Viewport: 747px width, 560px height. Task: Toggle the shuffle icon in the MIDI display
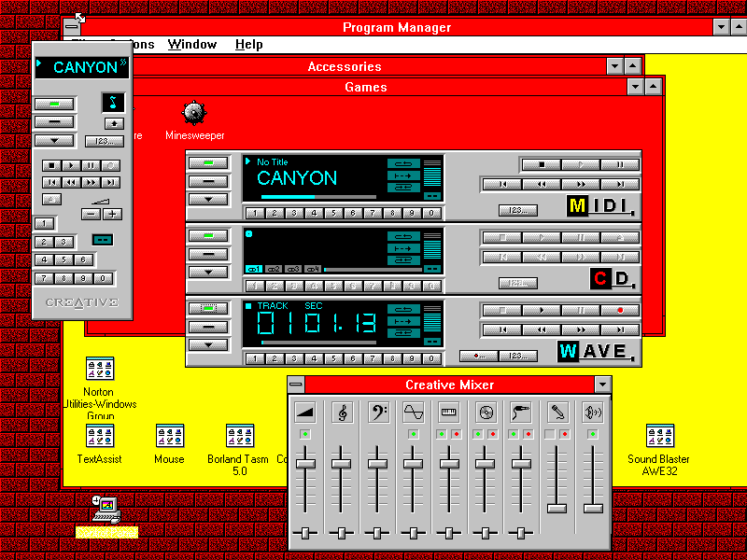pos(403,188)
